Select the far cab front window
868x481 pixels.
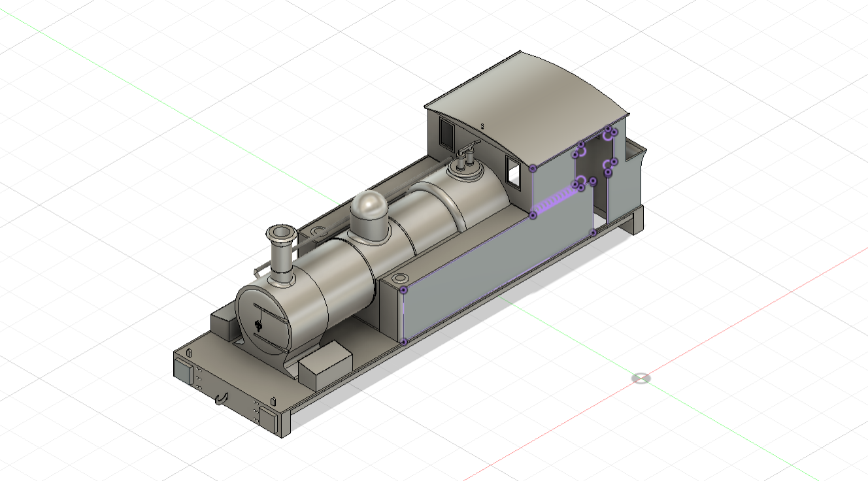coord(446,135)
